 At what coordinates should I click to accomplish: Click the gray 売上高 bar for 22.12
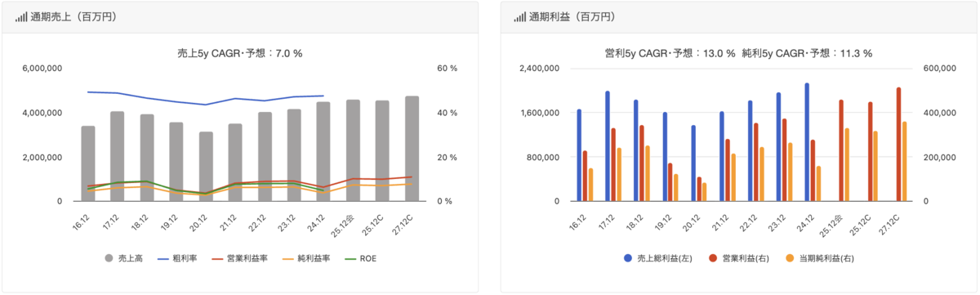(265, 157)
